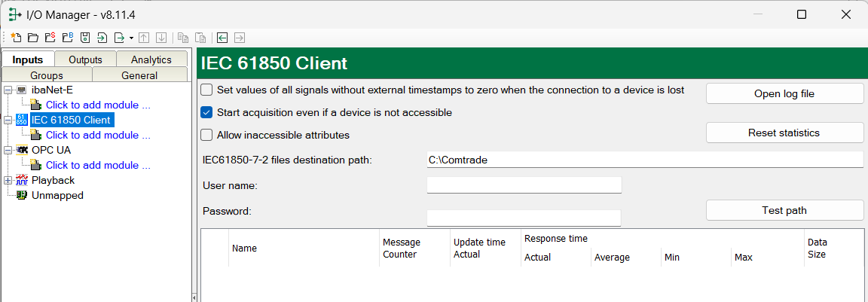The image size is (868, 302).
Task: Open the Analytics tab
Action: point(151,59)
